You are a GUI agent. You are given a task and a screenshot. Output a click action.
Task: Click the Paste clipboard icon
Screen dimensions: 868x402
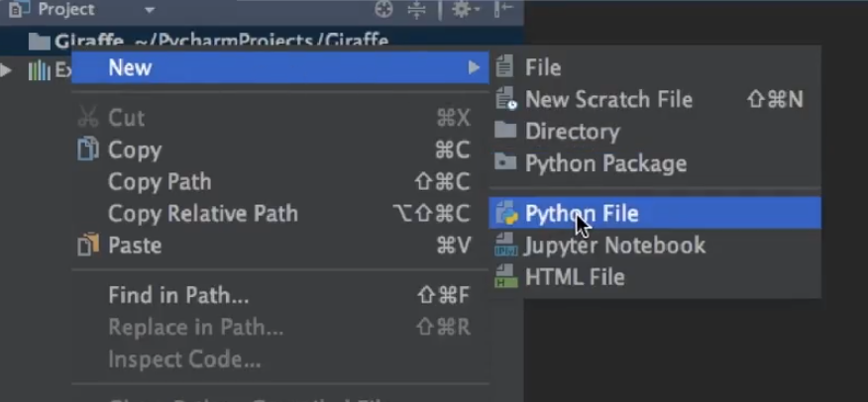pyautogui.click(x=87, y=245)
